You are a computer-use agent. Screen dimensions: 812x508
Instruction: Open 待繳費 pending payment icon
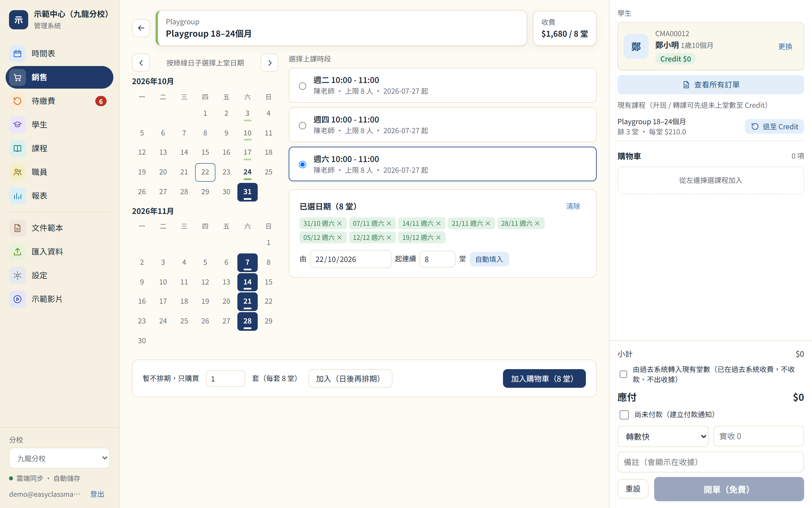(x=17, y=101)
